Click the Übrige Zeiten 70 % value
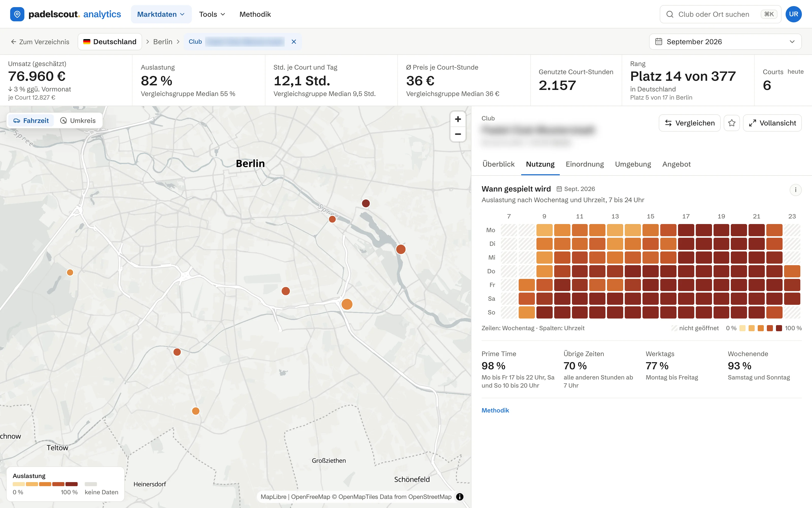Viewport: 812px width, 508px height. pos(575,366)
